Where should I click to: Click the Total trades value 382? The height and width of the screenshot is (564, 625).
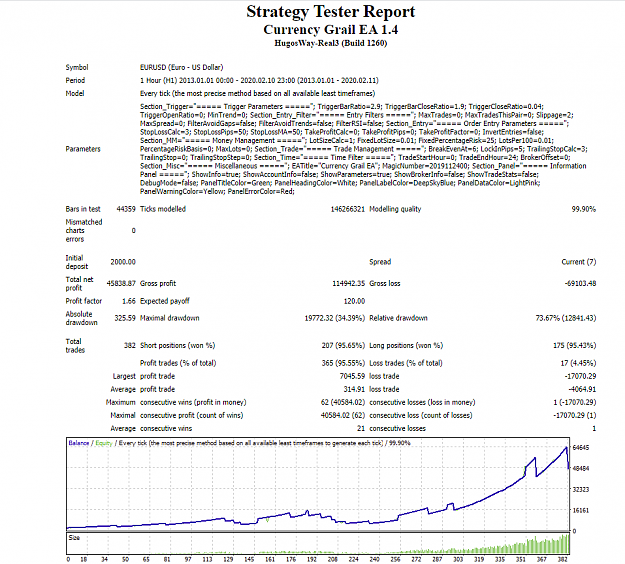coord(130,346)
